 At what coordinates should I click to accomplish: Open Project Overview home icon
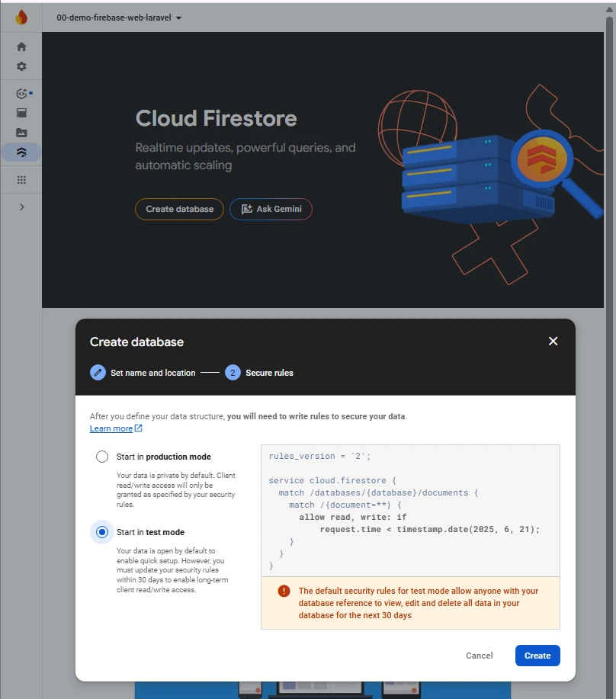[21, 46]
